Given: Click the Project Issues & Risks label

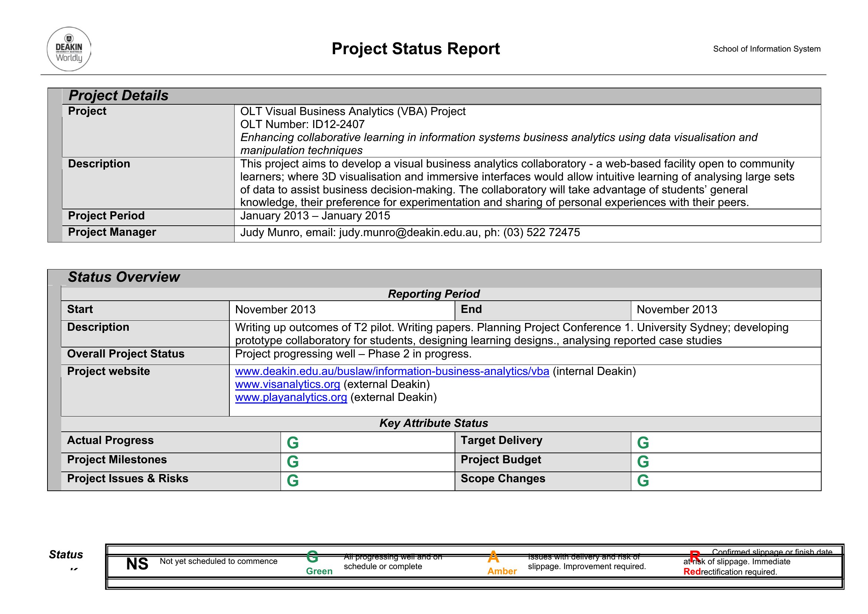Looking at the screenshot, I should coord(127,478).
